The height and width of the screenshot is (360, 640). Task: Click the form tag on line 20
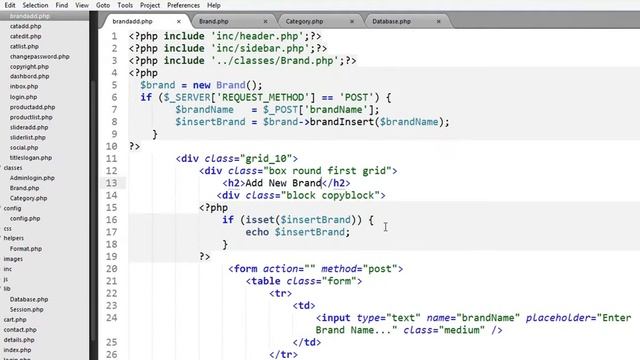coord(316,269)
